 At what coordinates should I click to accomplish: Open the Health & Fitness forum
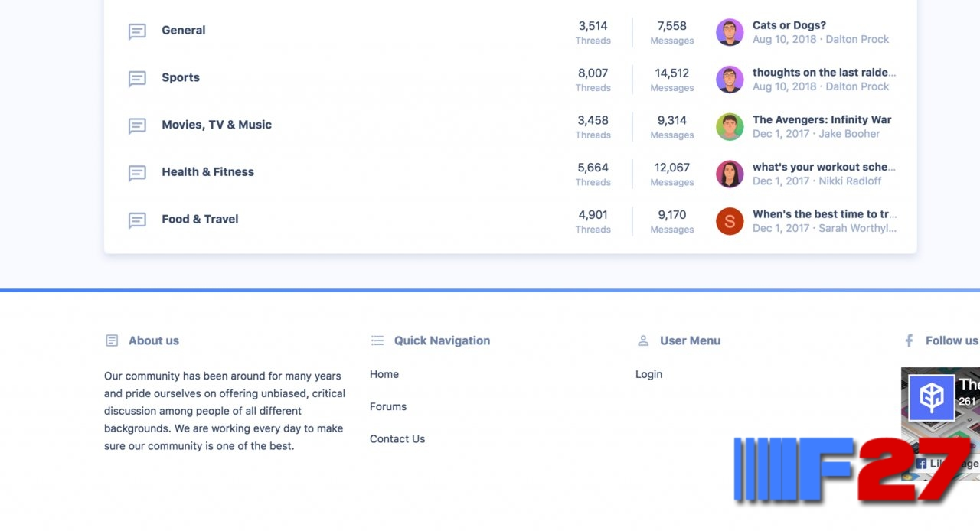pos(207,172)
